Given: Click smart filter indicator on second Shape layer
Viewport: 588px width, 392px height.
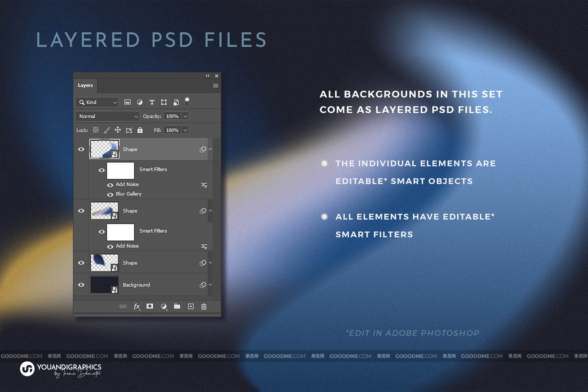Looking at the screenshot, I should 203,211.
